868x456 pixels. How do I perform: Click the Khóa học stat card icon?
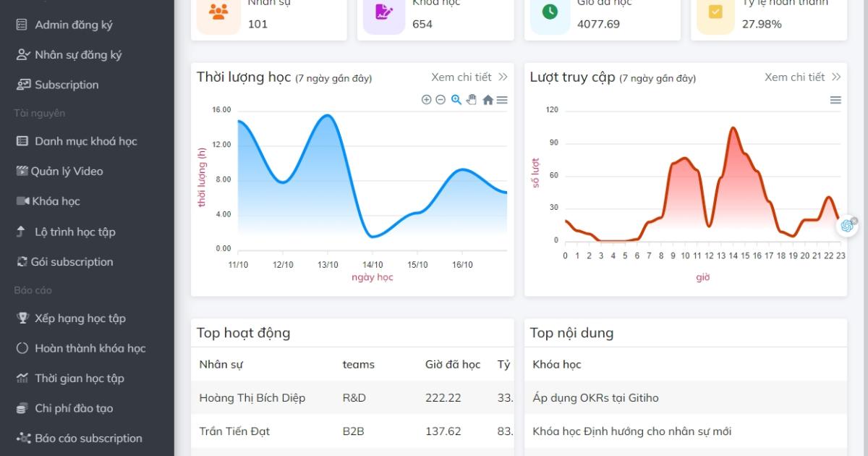383,12
